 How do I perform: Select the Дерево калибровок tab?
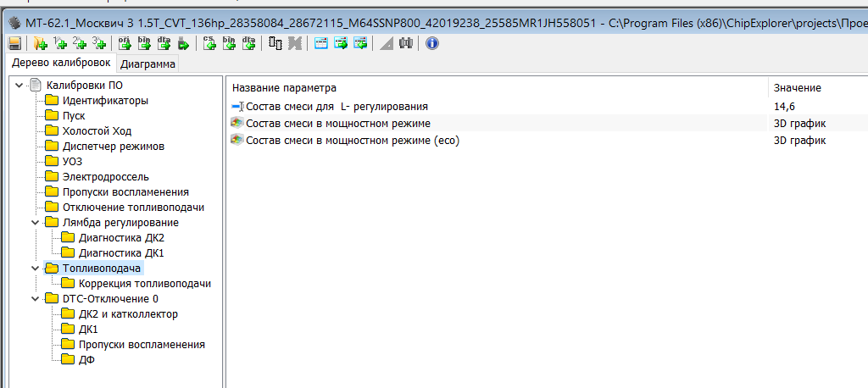[60, 64]
